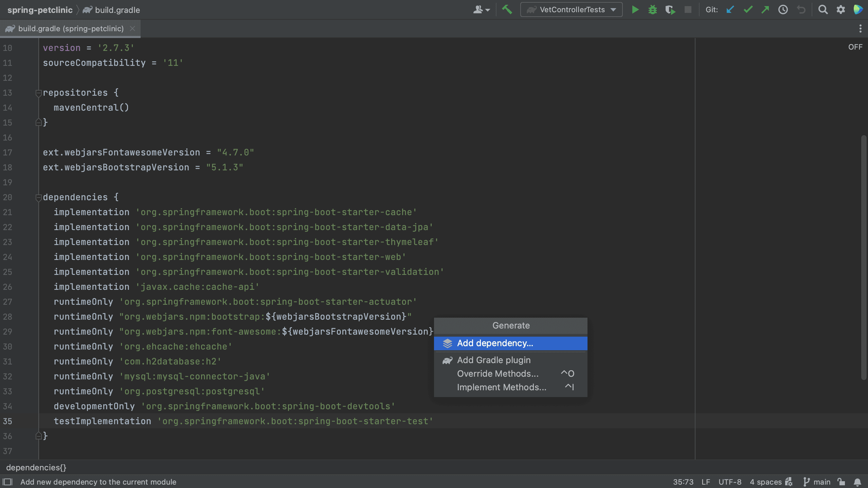Image resolution: width=868 pixels, height=488 pixels.
Task: Update project via the Git blue arrow
Action: 730,10
